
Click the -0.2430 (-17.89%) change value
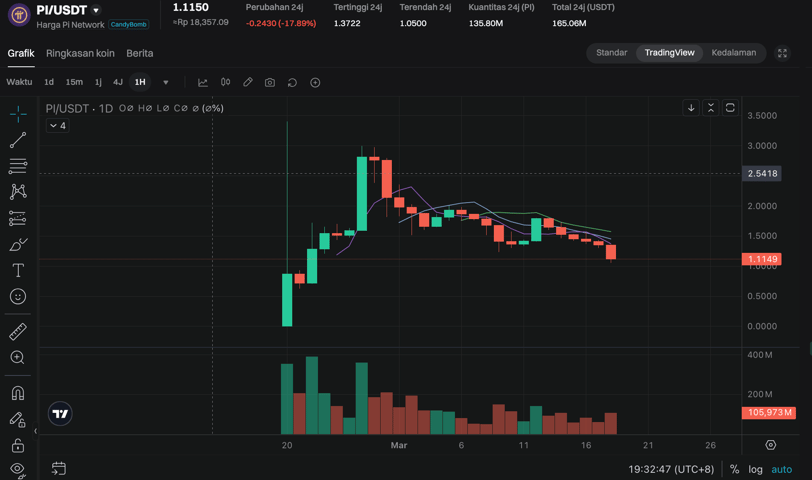pos(281,23)
